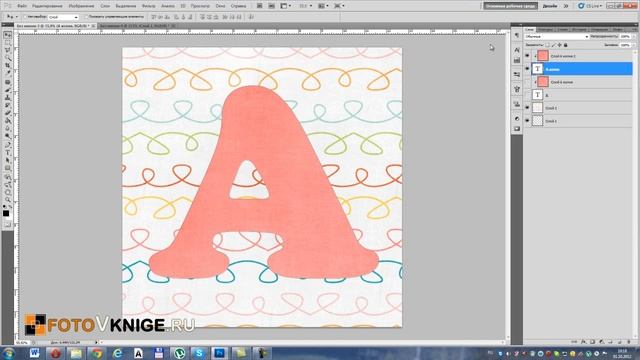This screenshot has height=360, width=640.
Task: Toggle Quick Mask mode in toolbox
Action: click(x=7, y=224)
